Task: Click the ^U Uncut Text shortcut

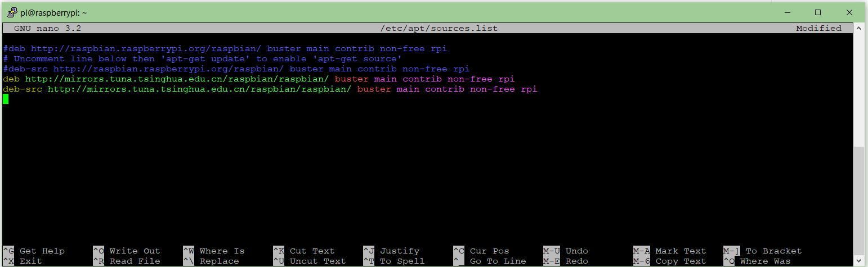Action: pos(310,261)
